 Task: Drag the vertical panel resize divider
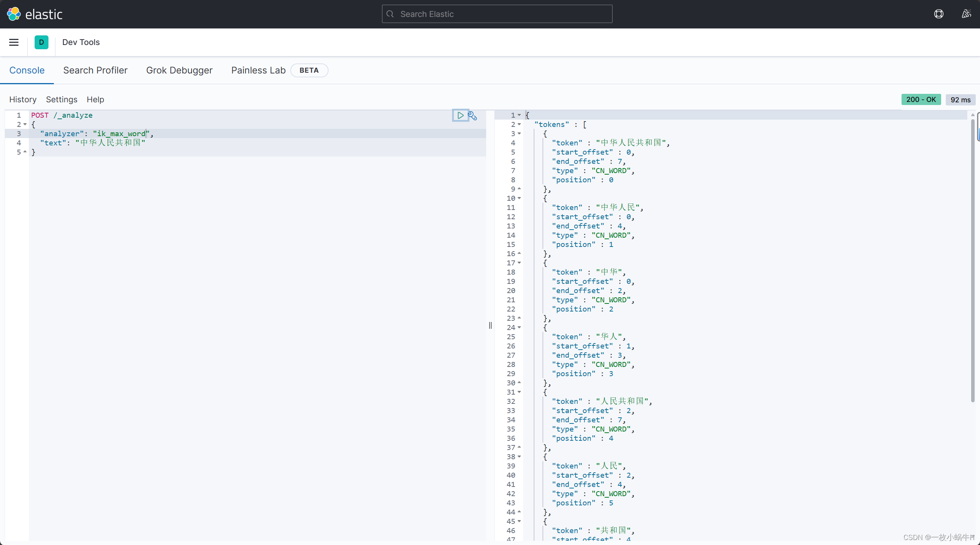tap(490, 325)
